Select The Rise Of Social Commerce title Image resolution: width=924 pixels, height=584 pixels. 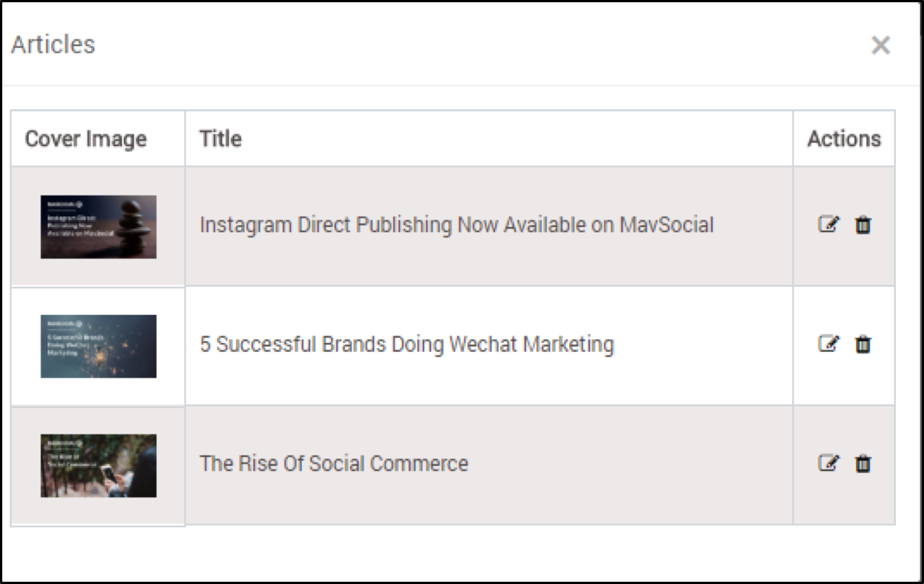[x=334, y=464]
